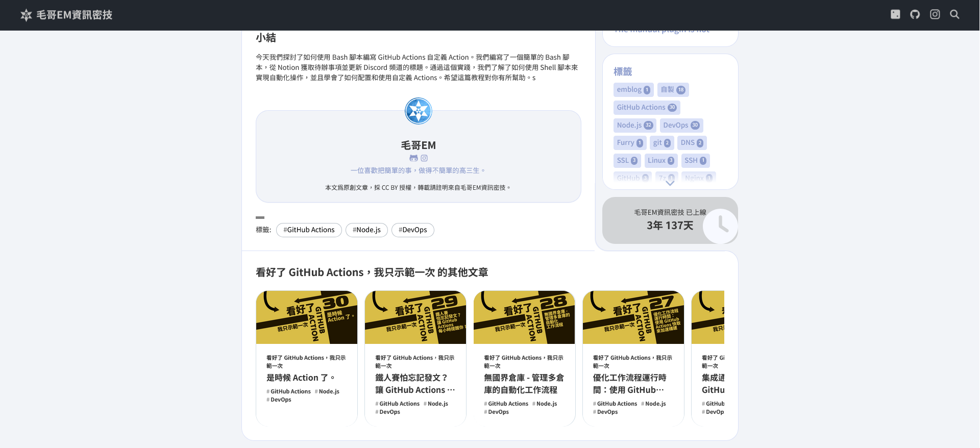This screenshot has width=980, height=448.
Task: Click the author avatar of 毛哥EM
Action: [419, 111]
